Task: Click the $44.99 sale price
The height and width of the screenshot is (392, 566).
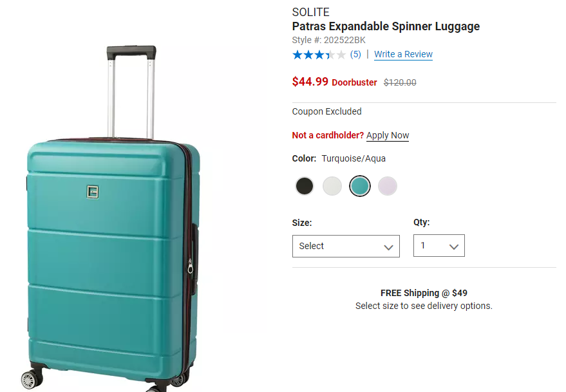Action: [310, 82]
